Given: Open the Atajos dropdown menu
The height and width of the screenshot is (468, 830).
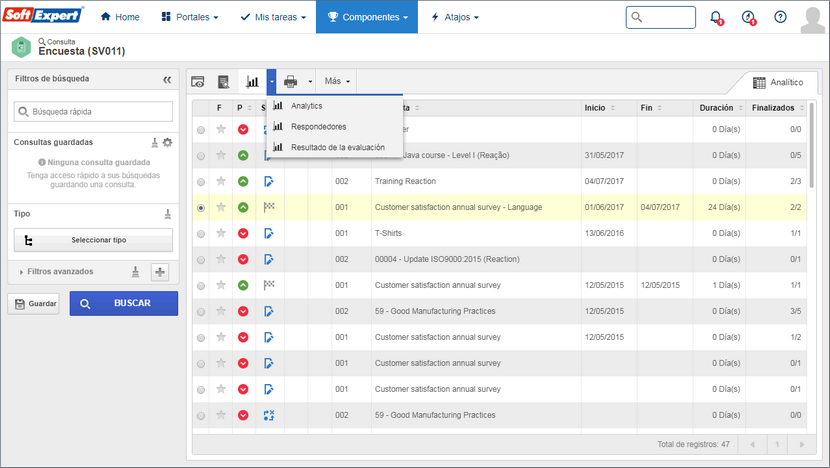Looking at the screenshot, I should pyautogui.click(x=455, y=17).
